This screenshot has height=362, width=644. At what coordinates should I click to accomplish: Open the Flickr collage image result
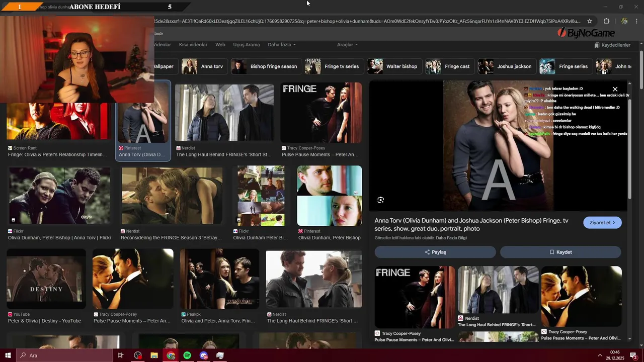pos(261,196)
